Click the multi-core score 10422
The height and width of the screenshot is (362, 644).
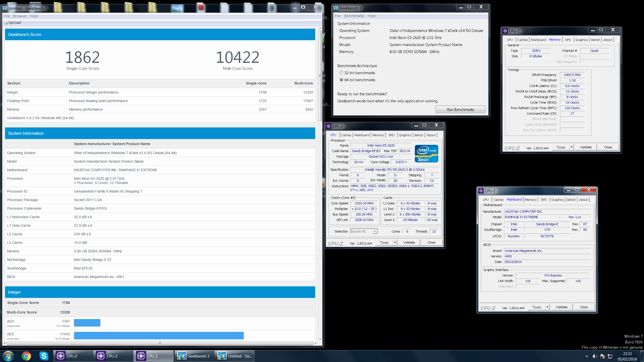238,57
